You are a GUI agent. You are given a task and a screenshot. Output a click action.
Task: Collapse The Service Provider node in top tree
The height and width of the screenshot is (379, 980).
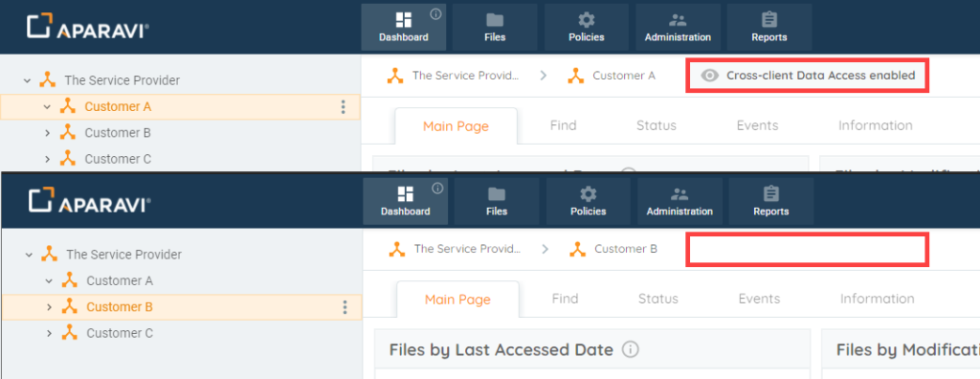(27, 80)
